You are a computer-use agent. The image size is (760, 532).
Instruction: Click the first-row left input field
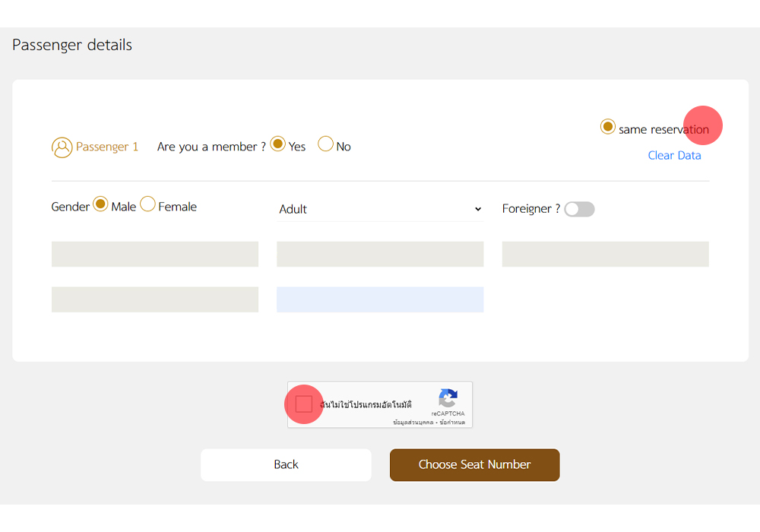click(x=155, y=254)
